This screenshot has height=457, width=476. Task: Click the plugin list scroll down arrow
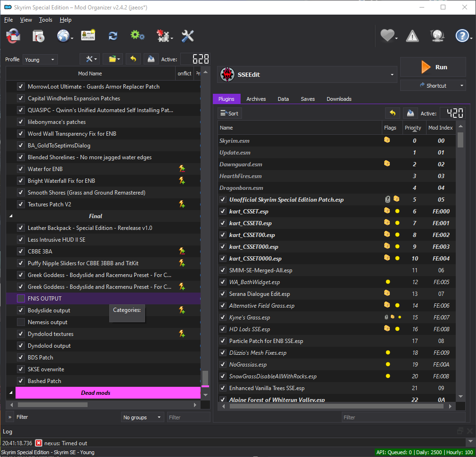point(460,397)
